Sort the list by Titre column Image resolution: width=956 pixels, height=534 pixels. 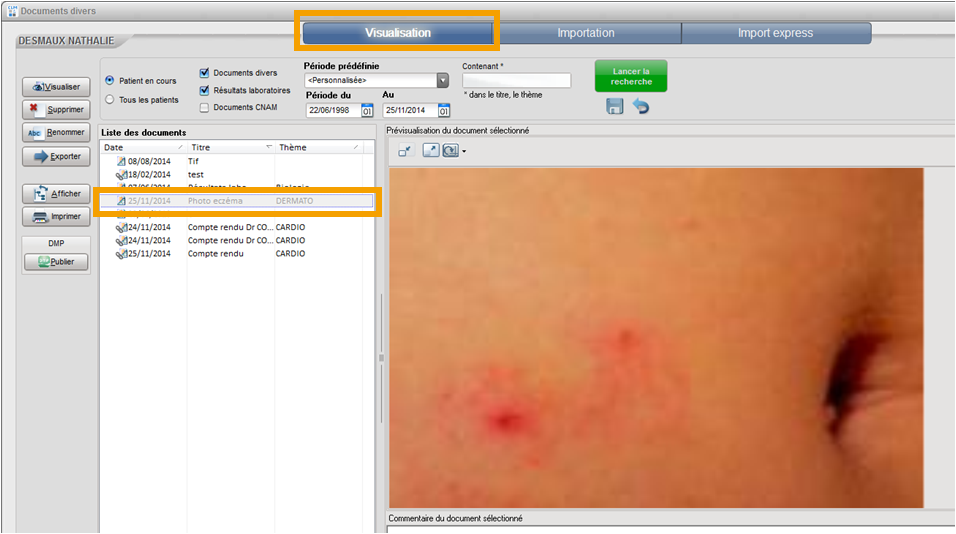pos(230,148)
